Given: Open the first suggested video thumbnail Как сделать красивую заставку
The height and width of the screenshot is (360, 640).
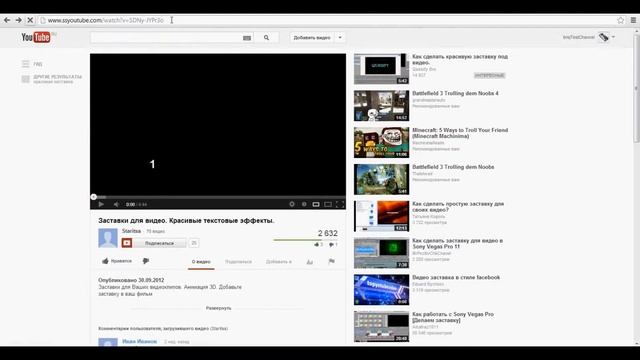Looking at the screenshot, I should [x=381, y=69].
